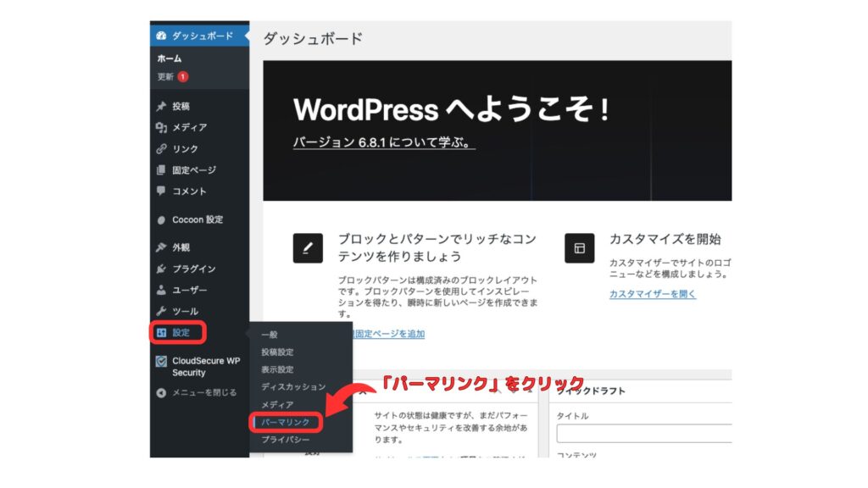
Task: Select 表示設定 in settings flyout
Action: point(277,369)
